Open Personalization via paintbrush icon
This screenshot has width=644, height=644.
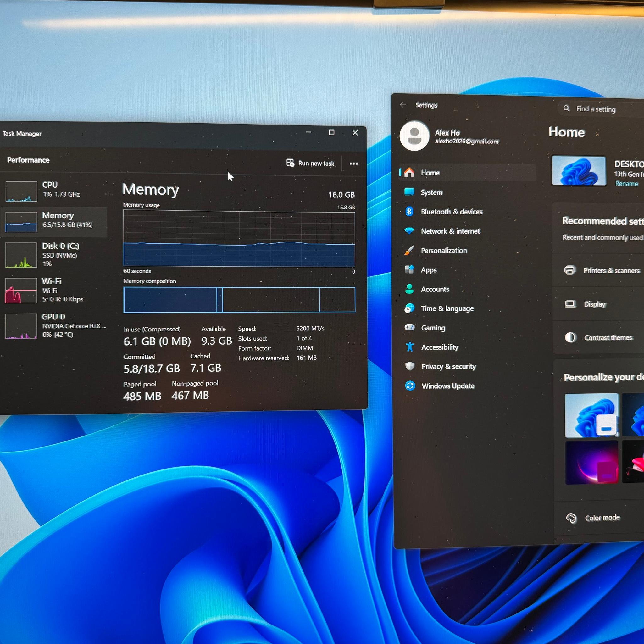409,250
